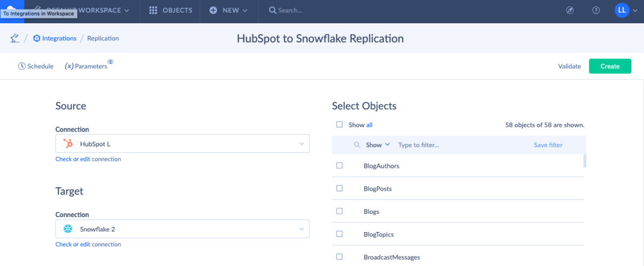
Task: Click the search magnifier icon in top bar
Action: 272,11
